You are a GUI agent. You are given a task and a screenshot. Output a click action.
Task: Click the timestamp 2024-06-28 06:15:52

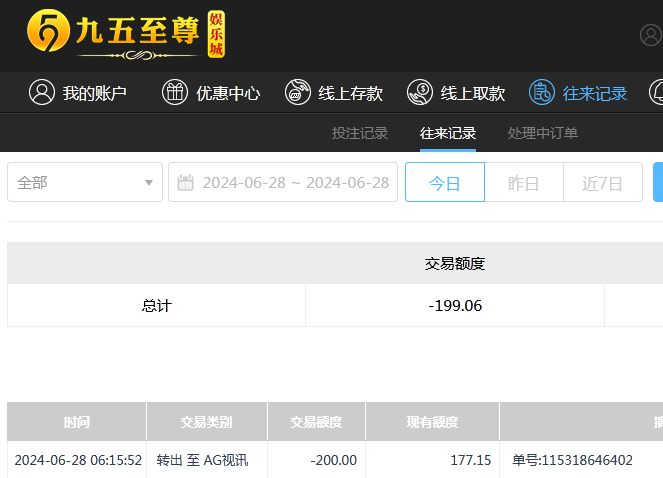click(78, 460)
